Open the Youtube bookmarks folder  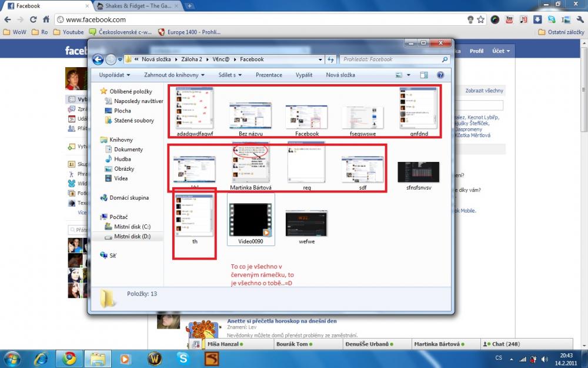[68, 32]
